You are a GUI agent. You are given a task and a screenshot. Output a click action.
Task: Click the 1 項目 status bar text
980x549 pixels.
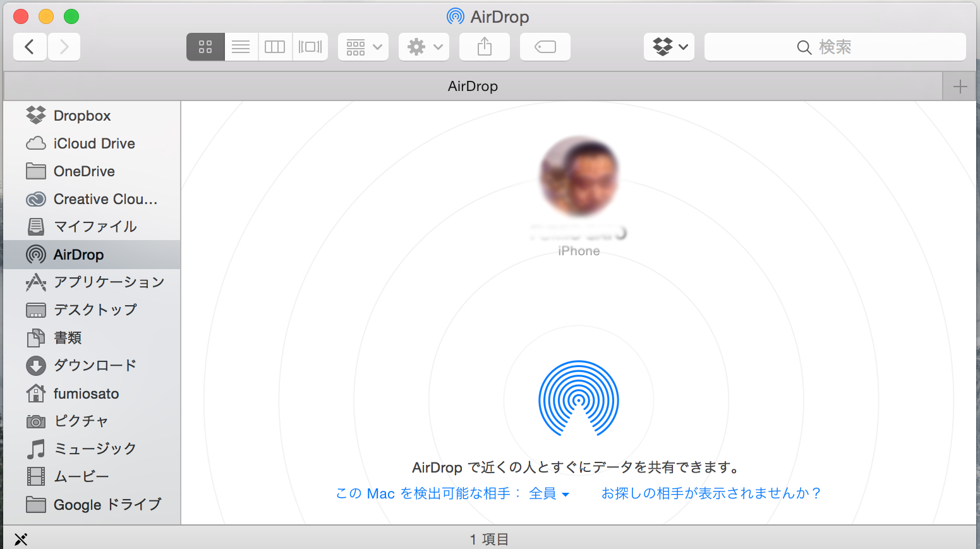[x=490, y=540]
